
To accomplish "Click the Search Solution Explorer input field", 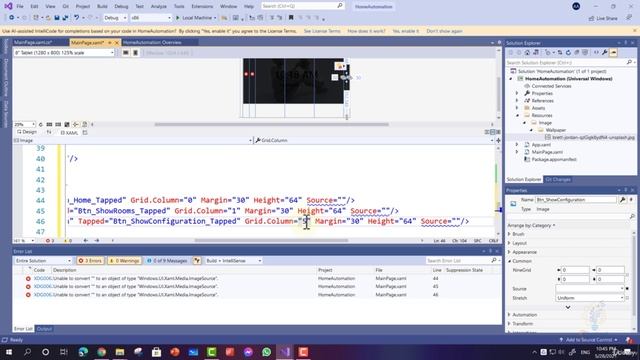I will (566, 62).
